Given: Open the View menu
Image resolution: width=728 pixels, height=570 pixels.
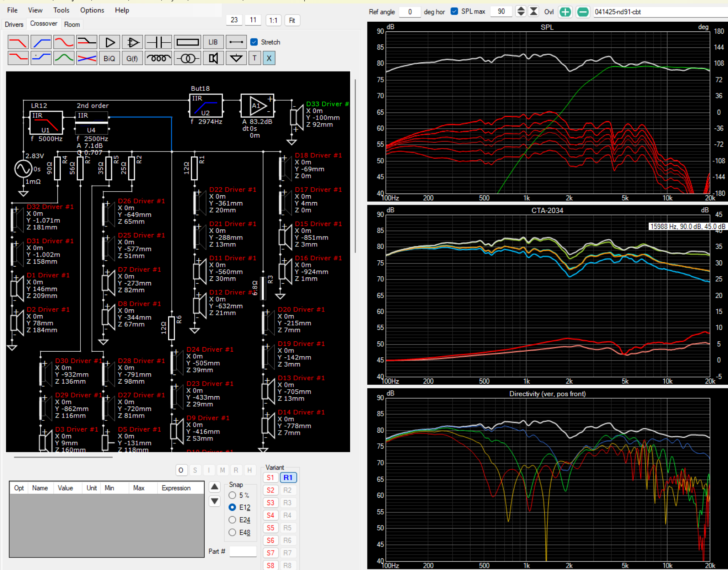Looking at the screenshot, I should pyautogui.click(x=35, y=10).
